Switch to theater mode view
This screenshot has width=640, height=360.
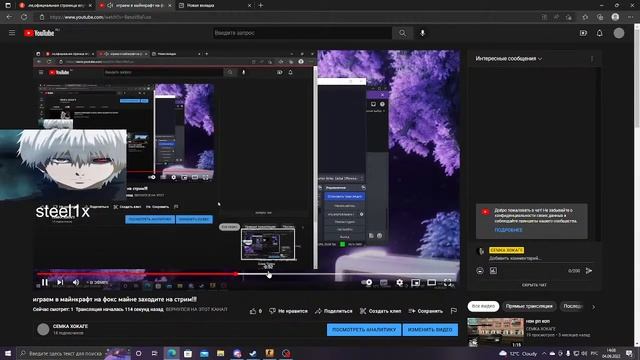431,282
